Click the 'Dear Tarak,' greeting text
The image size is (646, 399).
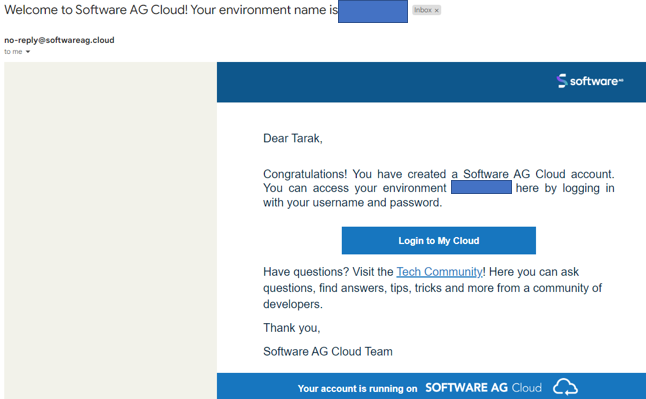pos(293,138)
